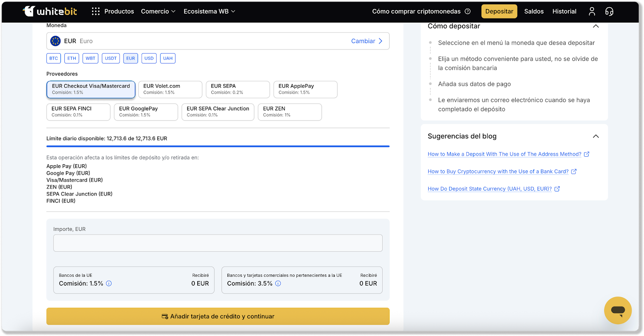Viewport: 644px width, 336px height.
Task: Open the headset support icon
Action: tap(609, 11)
